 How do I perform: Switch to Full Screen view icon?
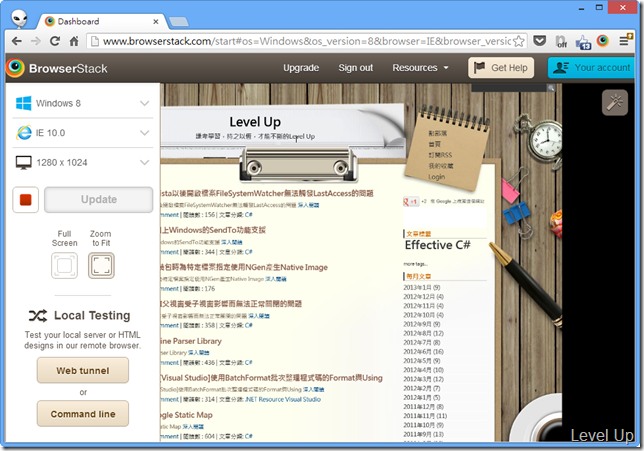click(x=64, y=265)
